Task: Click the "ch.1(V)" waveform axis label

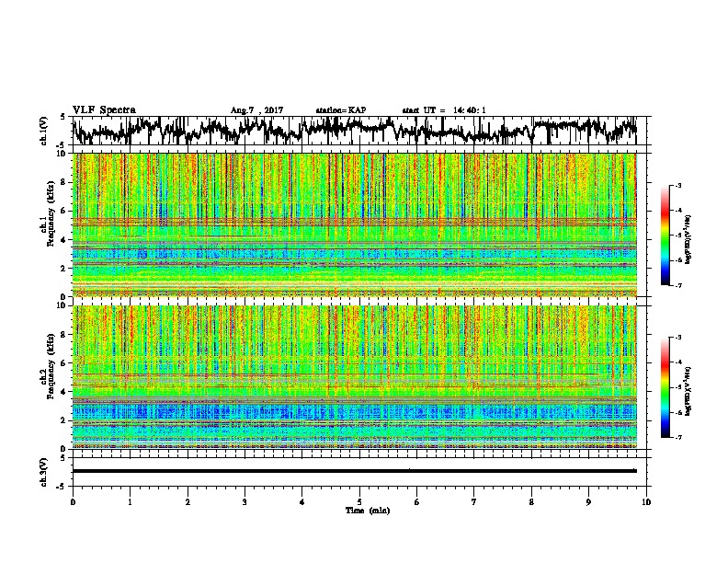Action: coord(44,131)
